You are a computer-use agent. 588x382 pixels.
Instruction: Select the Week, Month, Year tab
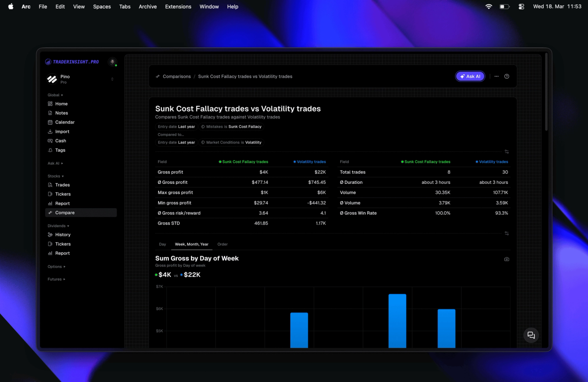(x=192, y=244)
